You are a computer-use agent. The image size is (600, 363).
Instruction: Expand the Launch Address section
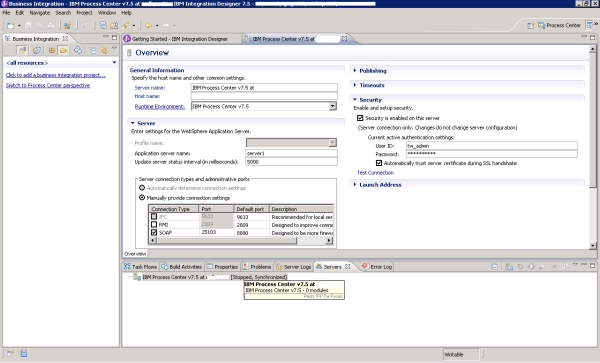[x=355, y=184]
